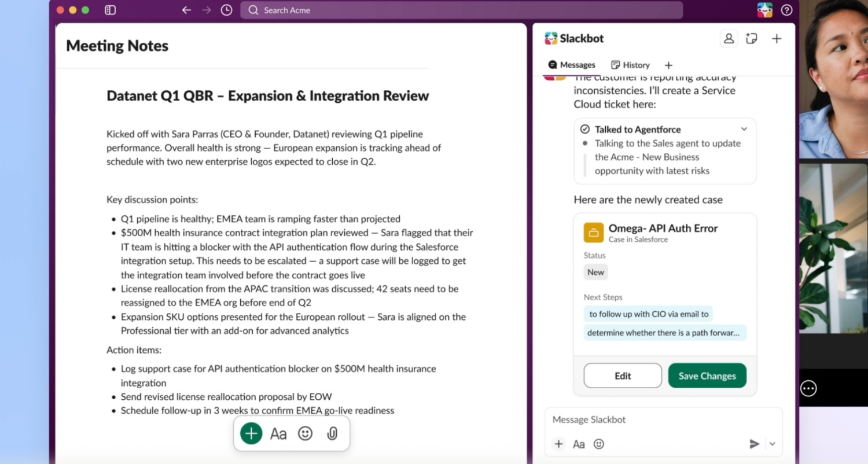Attach file via paperclip in notes toolbar
868x464 pixels.
tap(332, 433)
